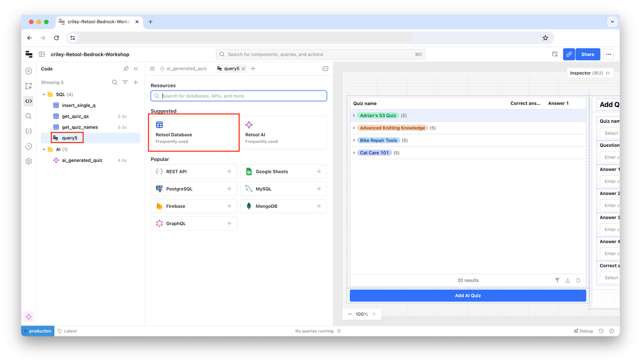Open the Quiz name Select dropdown

click(x=610, y=133)
